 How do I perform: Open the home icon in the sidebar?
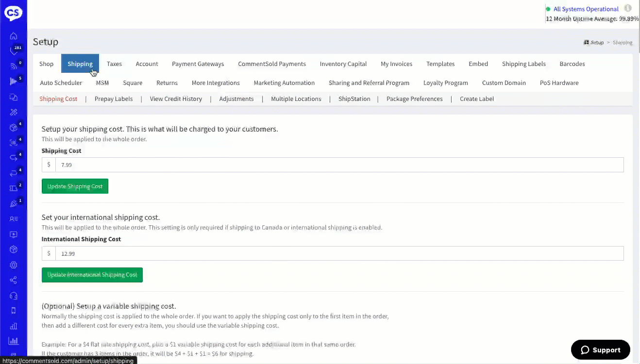pos(14,36)
